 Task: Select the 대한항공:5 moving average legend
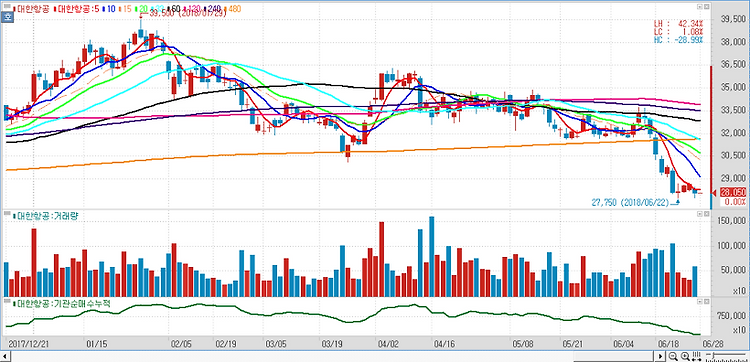[77, 9]
